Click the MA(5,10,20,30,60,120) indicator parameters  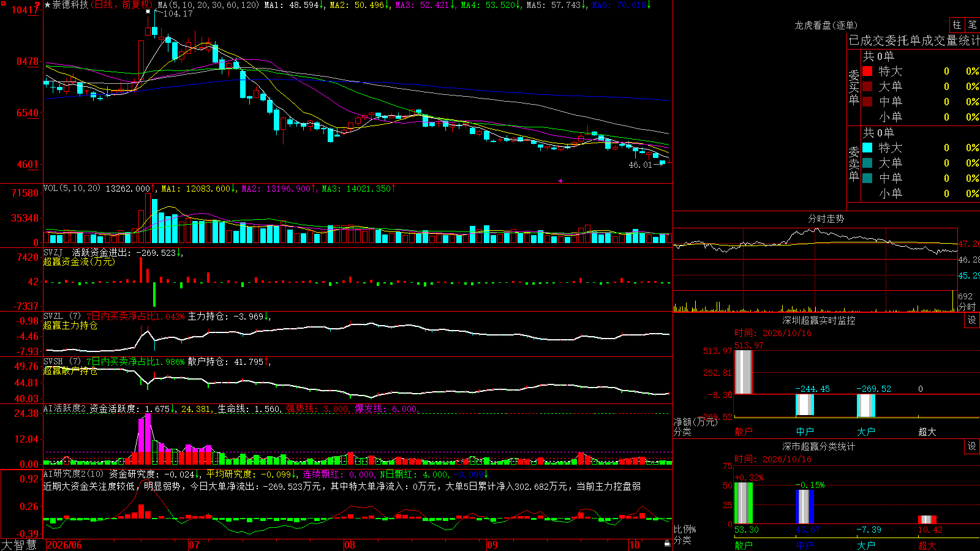[208, 5]
